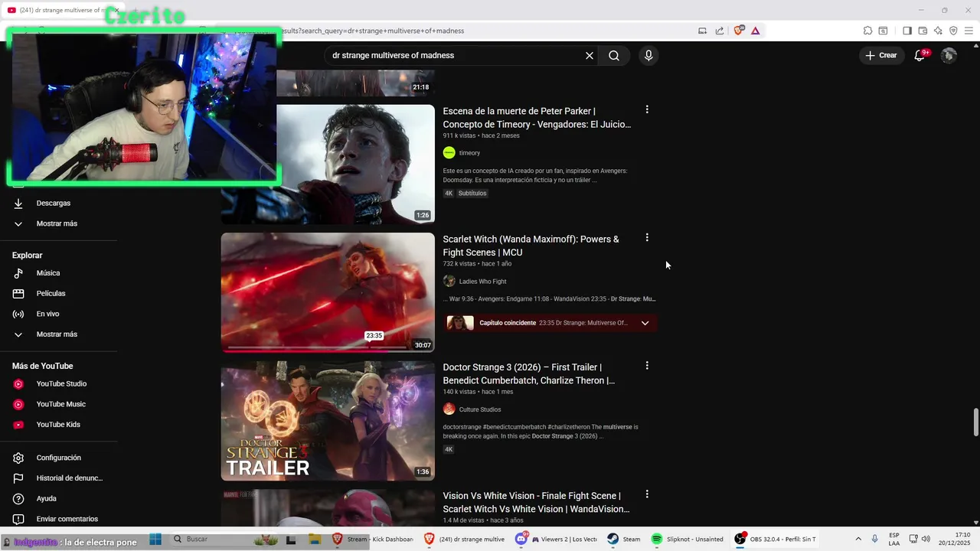Click the system tray volume icon

(x=926, y=539)
